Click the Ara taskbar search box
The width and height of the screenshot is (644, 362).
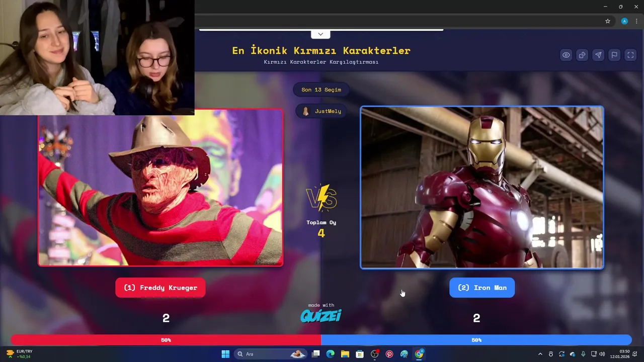(270, 354)
